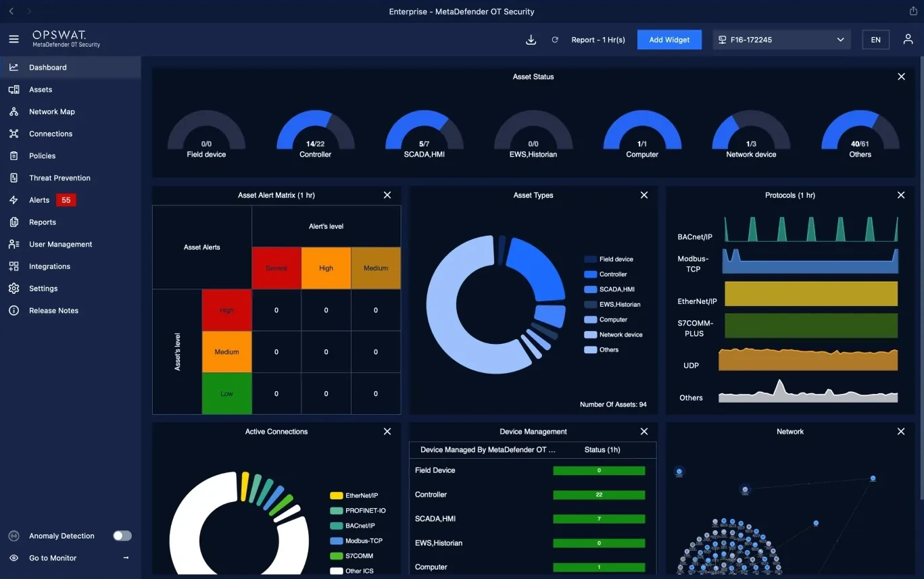The image size is (924, 579).
Task: Click the User Management sidebar icon
Action: click(x=14, y=244)
